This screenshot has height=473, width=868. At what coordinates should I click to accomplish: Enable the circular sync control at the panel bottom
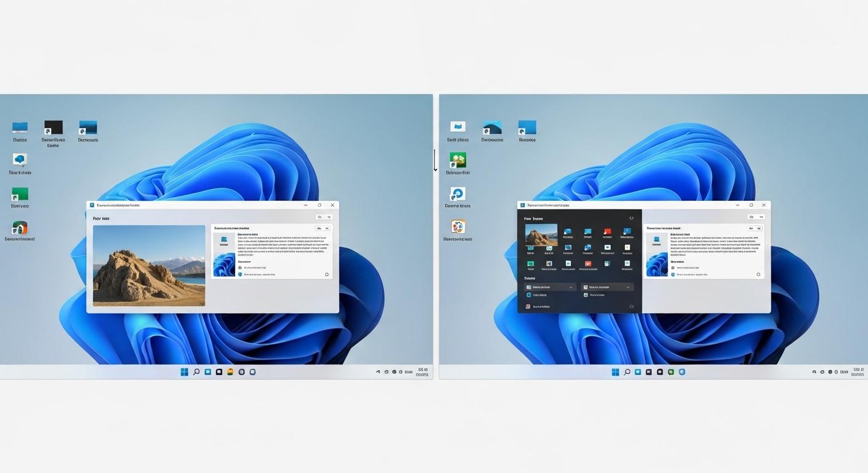tap(631, 306)
